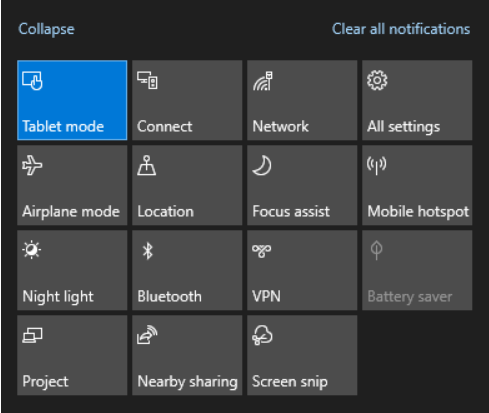
Task: Click the Location pin icon
Action: click(147, 165)
